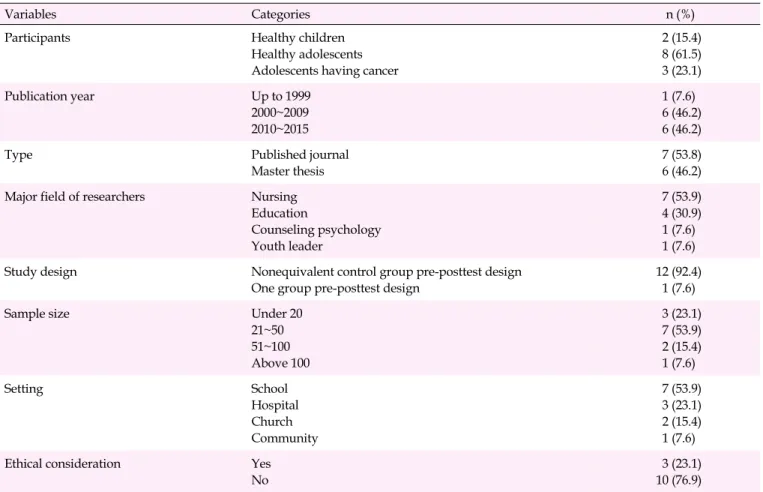Click '1 (7.6)' beside Counseling psychology
Screen dimensions: 763x492
pos(678,230)
